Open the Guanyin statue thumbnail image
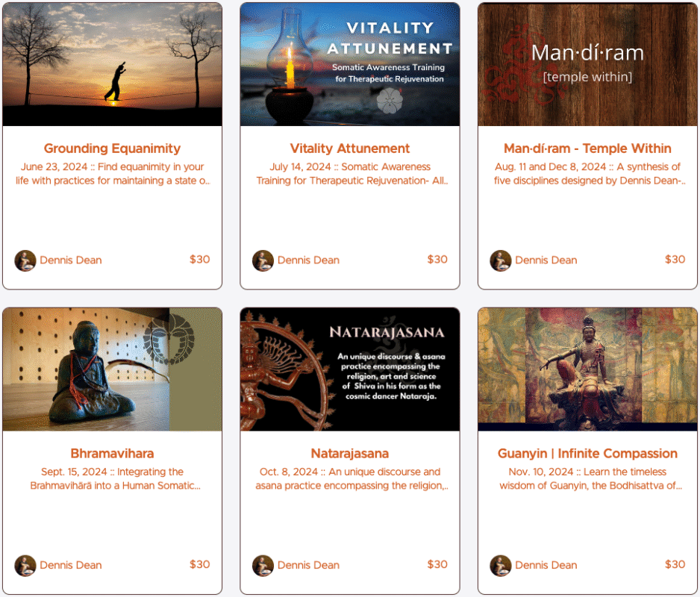 click(587, 369)
